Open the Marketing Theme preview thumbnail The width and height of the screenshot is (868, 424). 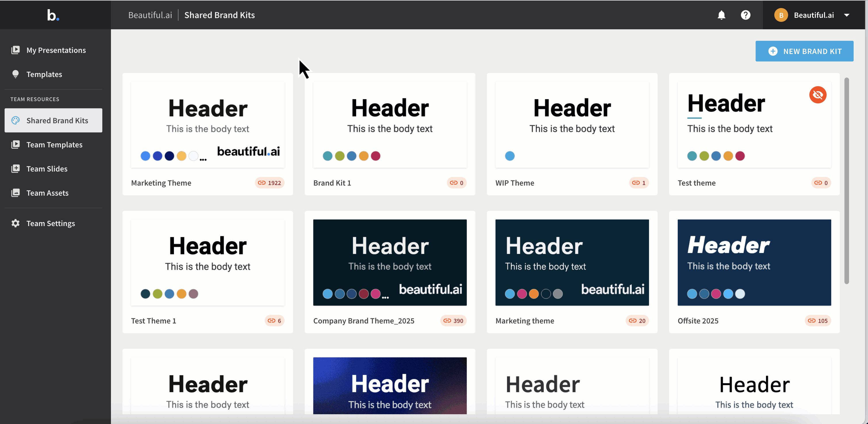pyautogui.click(x=208, y=125)
